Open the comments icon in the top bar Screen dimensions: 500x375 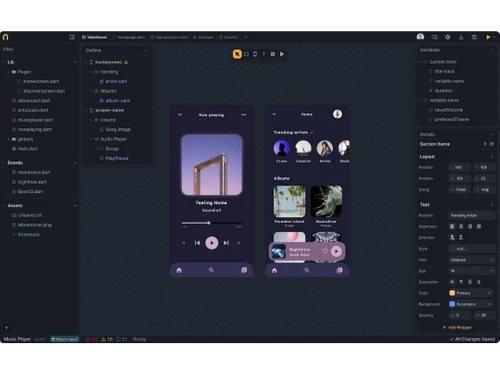(x=434, y=37)
